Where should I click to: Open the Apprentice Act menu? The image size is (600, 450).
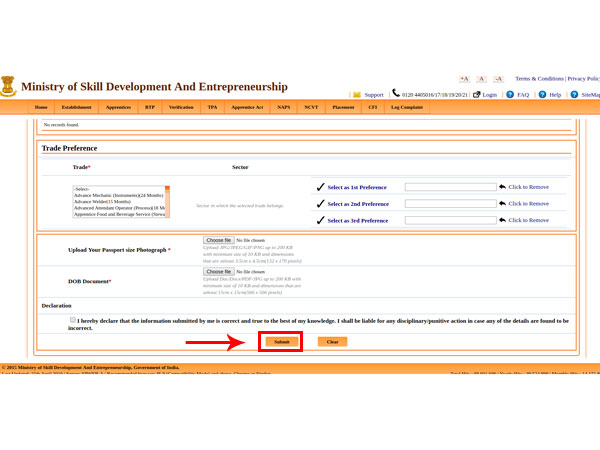click(x=248, y=107)
